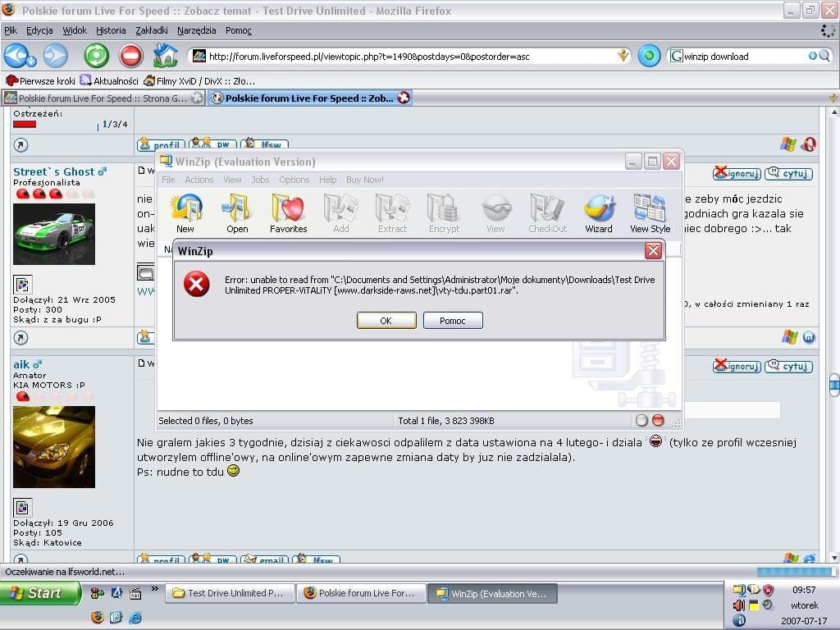Screen dimensions: 840x630
Task: Open Favorites folders from WinZip toolbar
Action: [288, 214]
